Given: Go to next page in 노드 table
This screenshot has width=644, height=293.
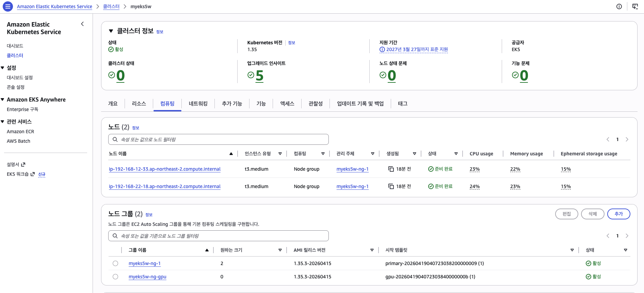Looking at the screenshot, I should click(x=627, y=139).
